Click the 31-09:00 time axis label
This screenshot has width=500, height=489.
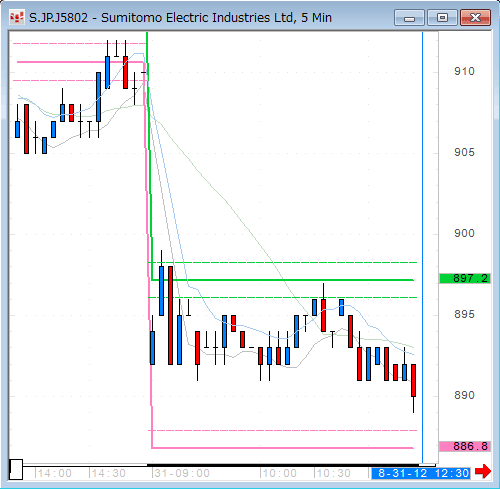[x=182, y=473]
